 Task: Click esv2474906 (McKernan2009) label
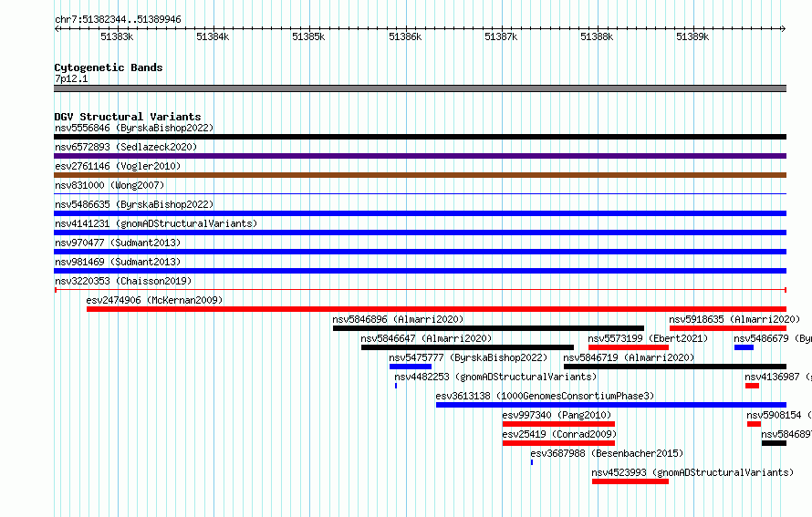click(154, 300)
